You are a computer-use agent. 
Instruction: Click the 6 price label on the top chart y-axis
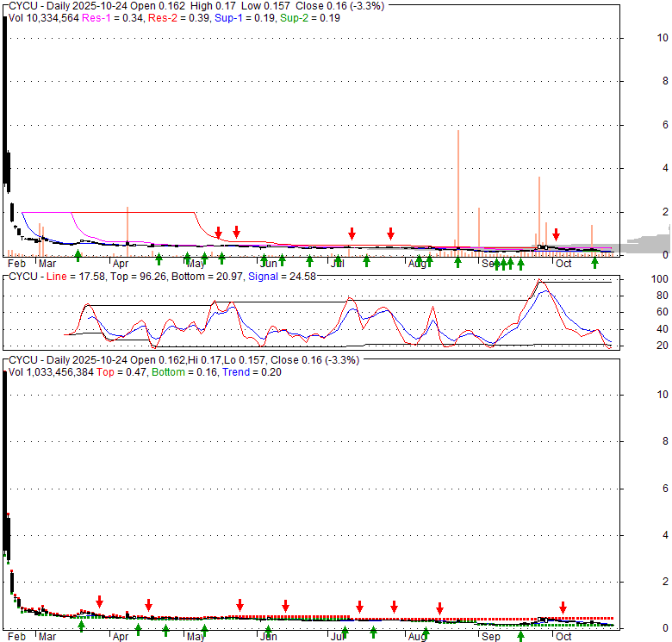(x=665, y=125)
